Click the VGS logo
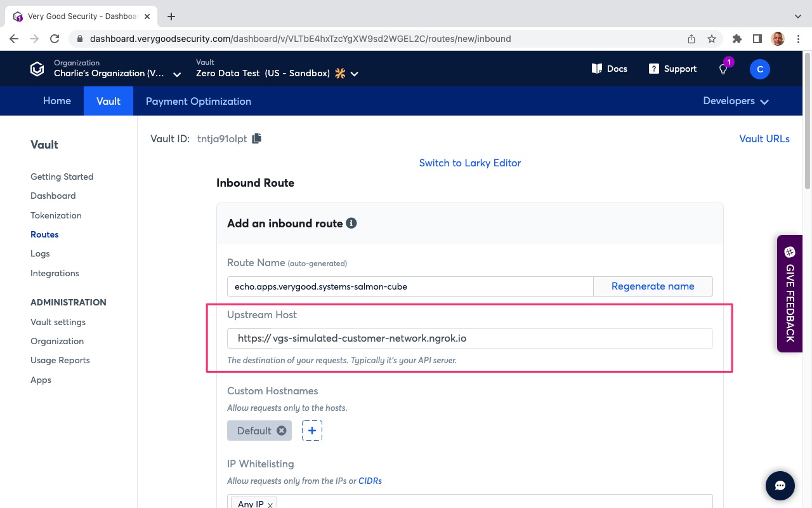This screenshot has height=508, width=812. (37, 69)
